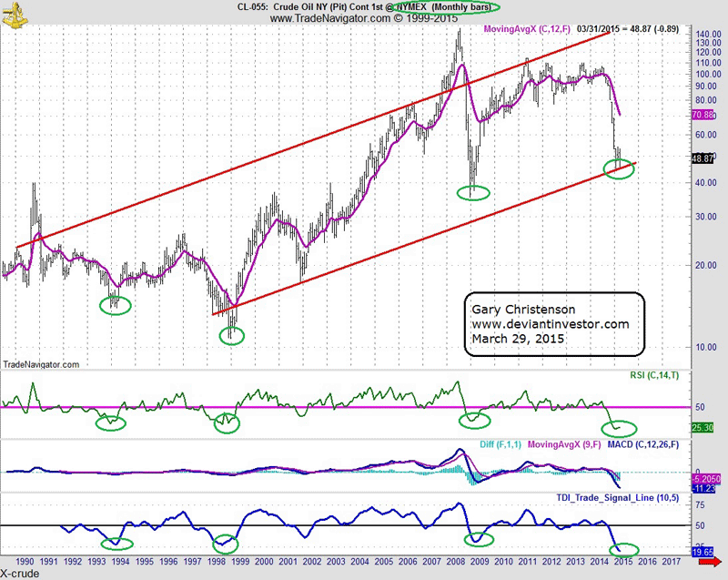Click the green circle on the 1994 price low
The width and height of the screenshot is (728, 580).
click(115, 305)
